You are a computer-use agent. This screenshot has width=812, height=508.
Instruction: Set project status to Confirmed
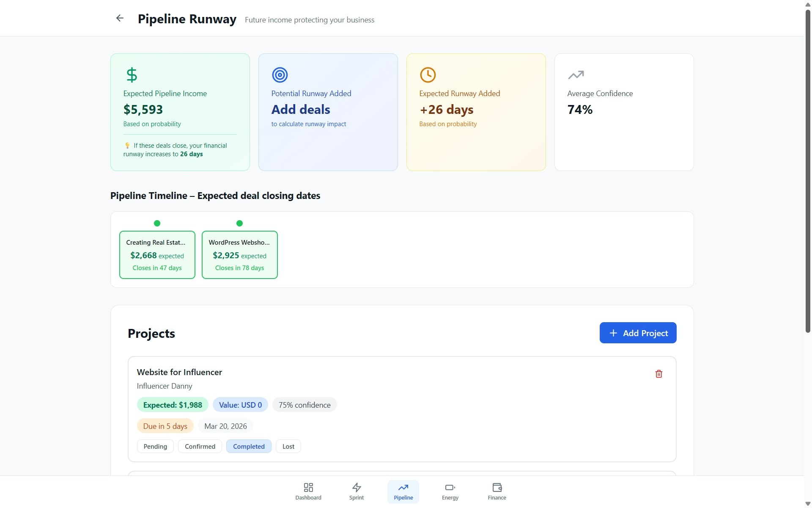pyautogui.click(x=200, y=446)
